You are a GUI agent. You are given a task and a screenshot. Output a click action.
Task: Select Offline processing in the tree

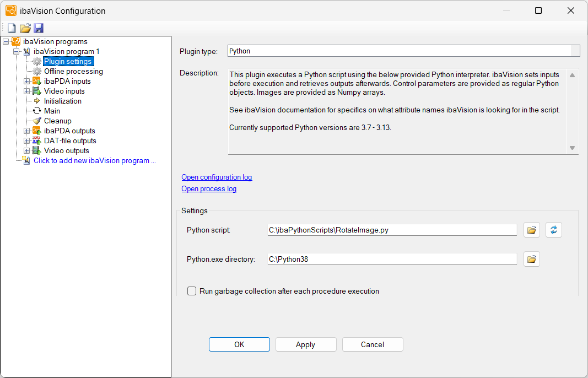73,71
